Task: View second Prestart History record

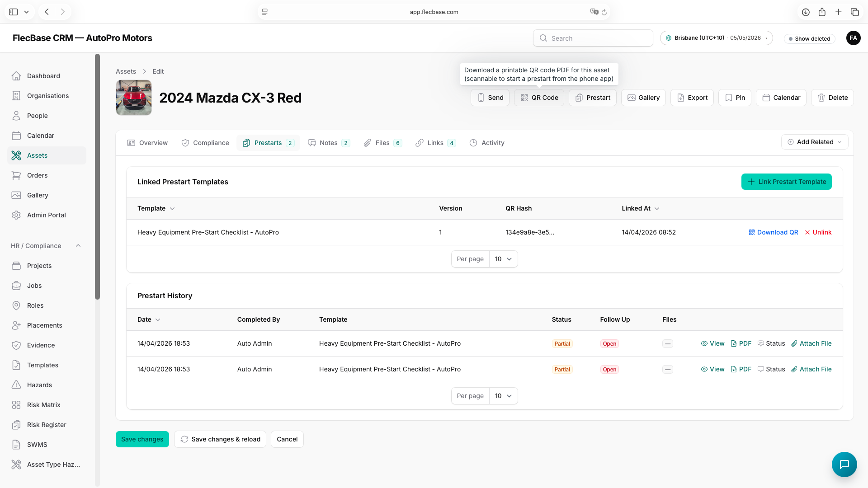Action: coord(712,369)
